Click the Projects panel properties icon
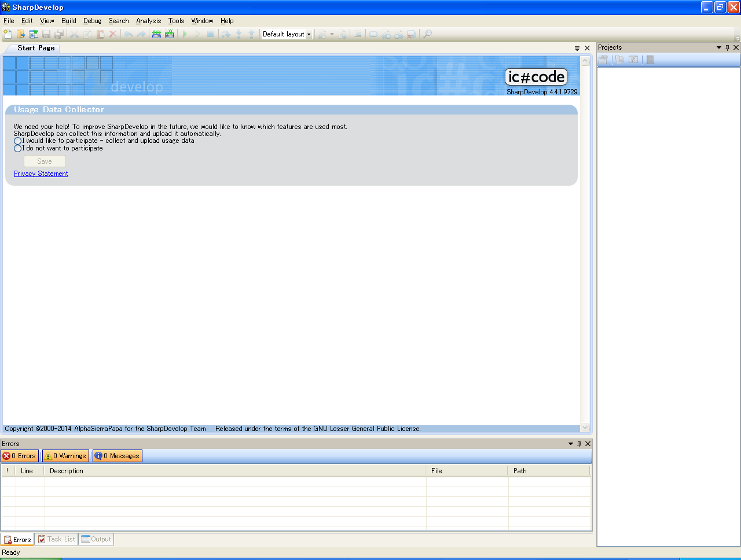 (x=603, y=60)
